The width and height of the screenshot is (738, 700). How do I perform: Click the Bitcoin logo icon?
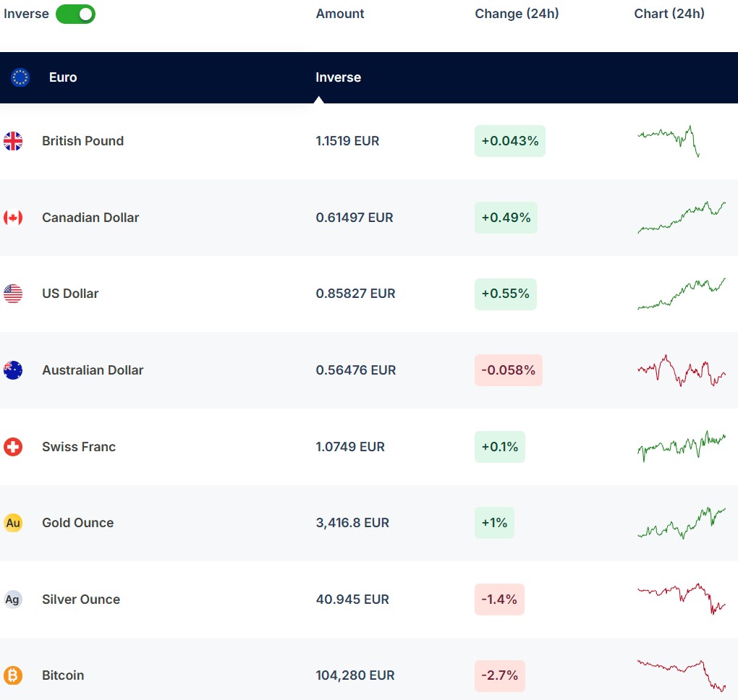click(x=13, y=675)
